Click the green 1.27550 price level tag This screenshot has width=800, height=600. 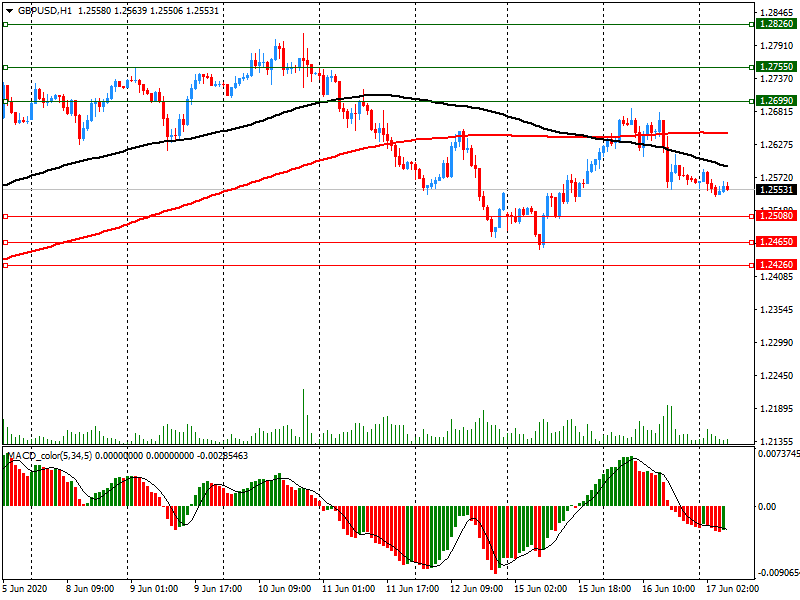tap(776, 68)
